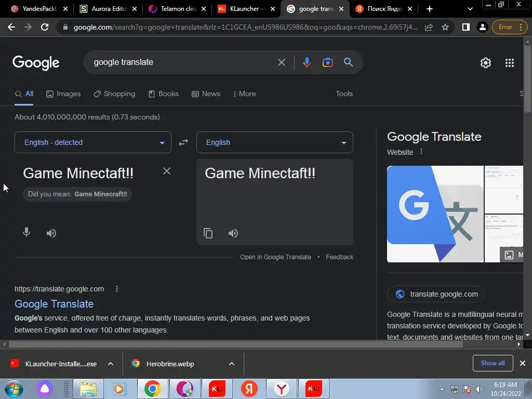This screenshot has height=399, width=532.
Task: Listen to the translated text audio
Action: pyautogui.click(x=233, y=233)
